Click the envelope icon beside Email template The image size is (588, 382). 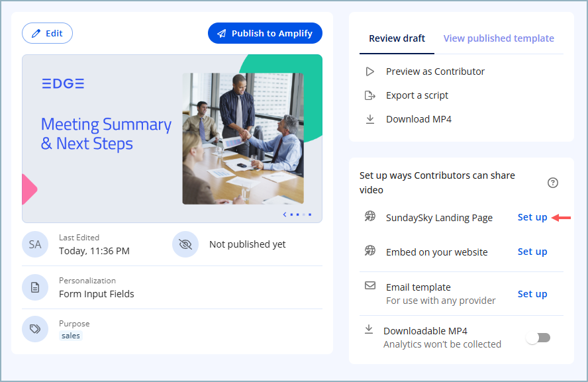[370, 287]
